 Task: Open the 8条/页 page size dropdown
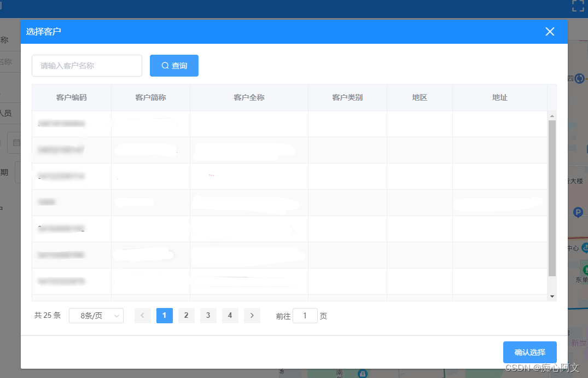click(x=96, y=316)
